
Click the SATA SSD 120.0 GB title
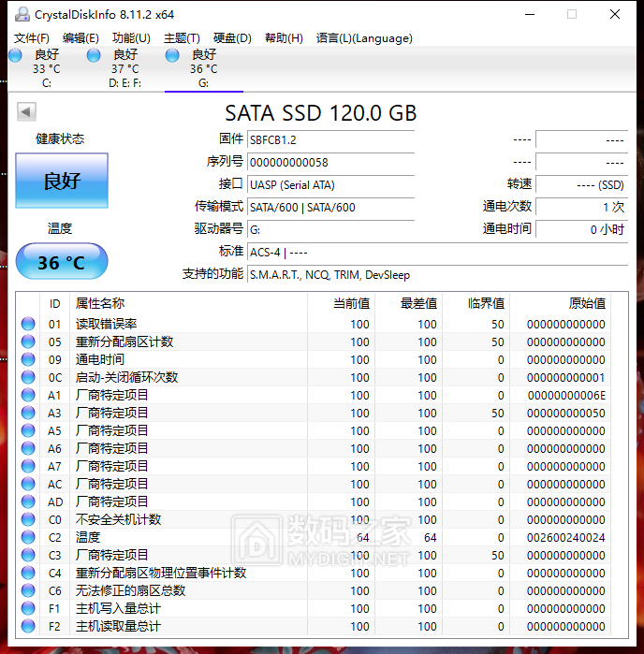click(320, 113)
